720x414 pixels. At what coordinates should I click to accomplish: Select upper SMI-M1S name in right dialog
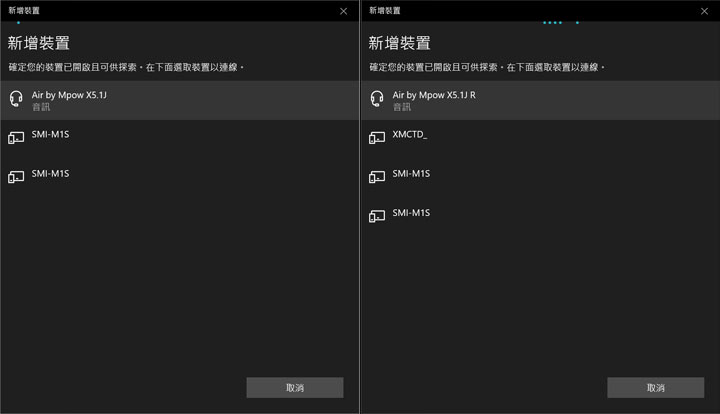pyautogui.click(x=411, y=174)
